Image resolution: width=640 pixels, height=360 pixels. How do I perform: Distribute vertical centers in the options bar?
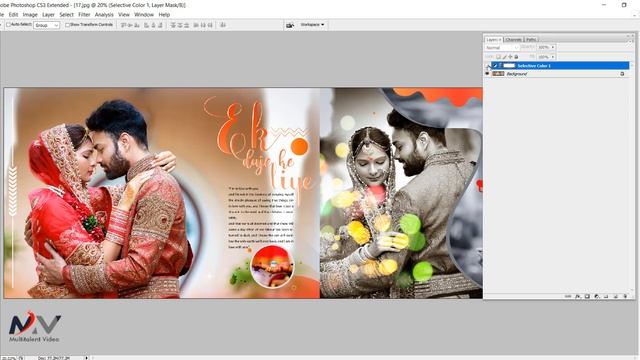(180, 25)
